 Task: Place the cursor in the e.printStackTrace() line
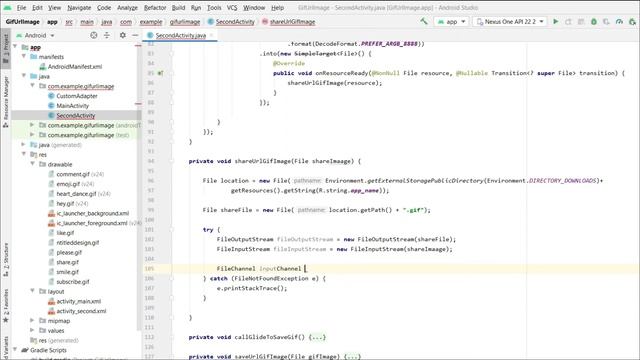click(x=252, y=288)
